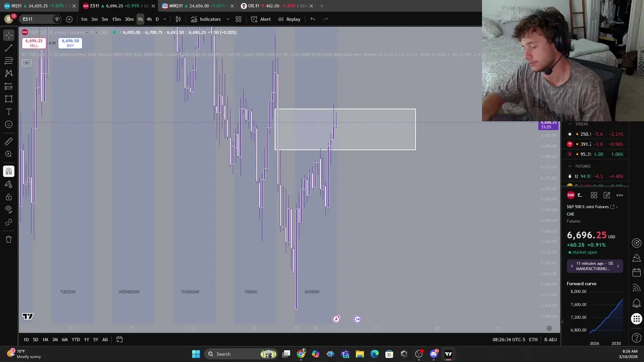The image size is (644, 362).
Task: Select the trend line drawing tool
Action: click(x=9, y=48)
